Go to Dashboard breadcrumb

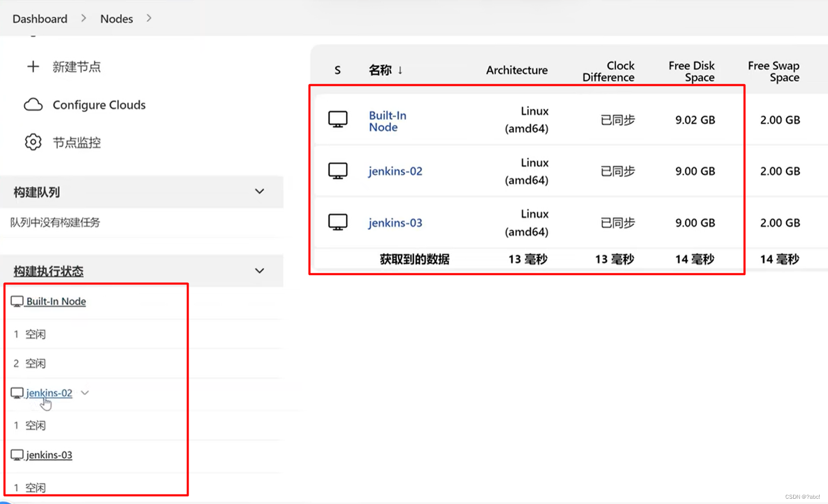(40, 19)
